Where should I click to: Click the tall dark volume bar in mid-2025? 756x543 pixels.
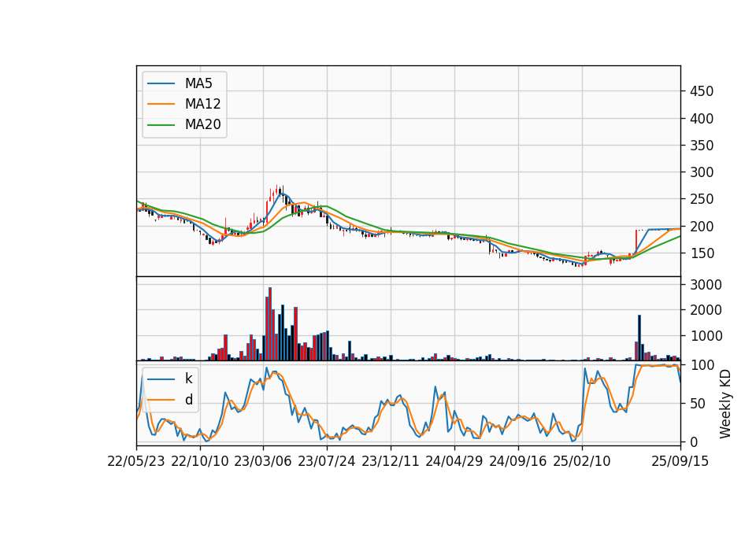click(x=639, y=338)
